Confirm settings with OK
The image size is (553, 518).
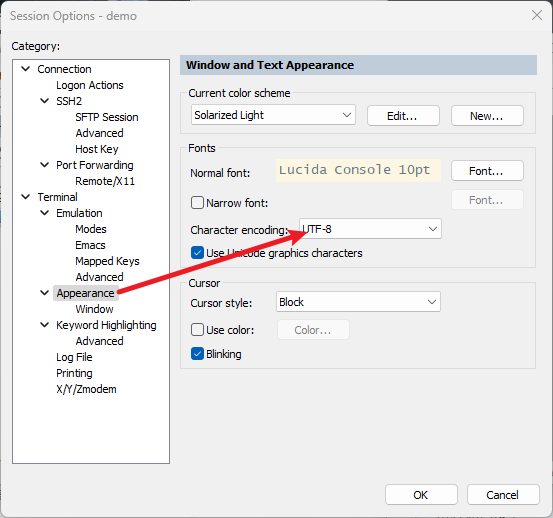point(421,495)
